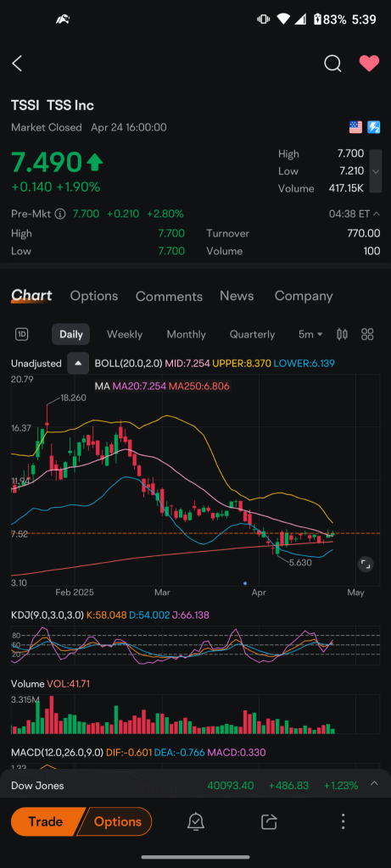
Task: Select the Weekly timeframe
Action: [125, 334]
